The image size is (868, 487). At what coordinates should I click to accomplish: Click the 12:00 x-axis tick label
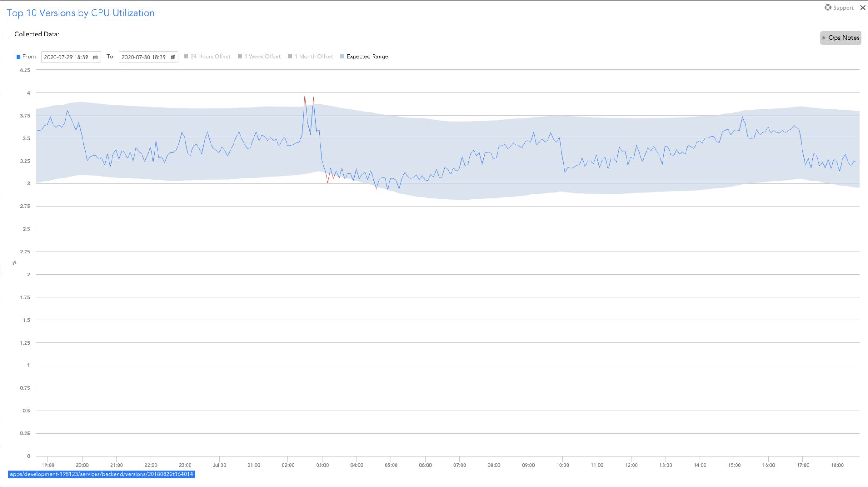631,465
